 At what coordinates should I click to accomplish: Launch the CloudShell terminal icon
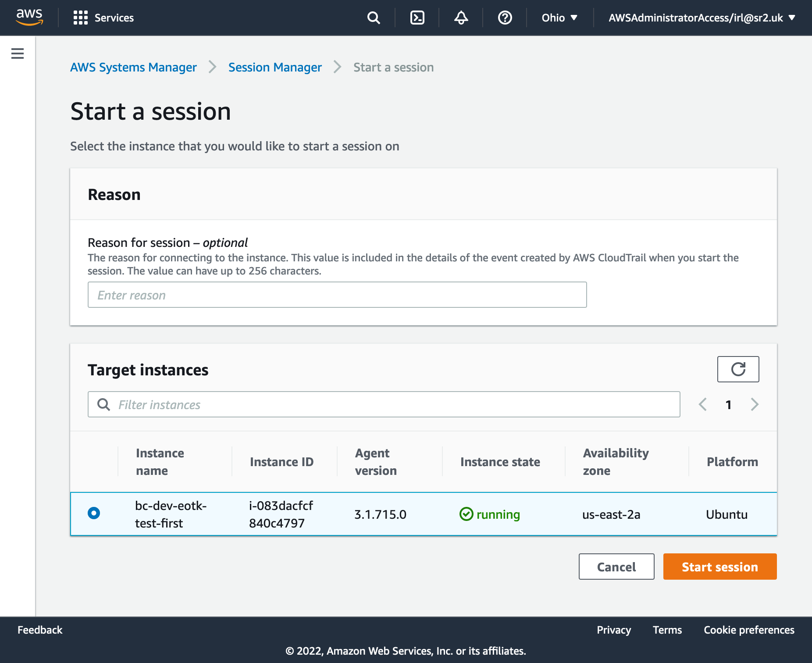(x=417, y=18)
